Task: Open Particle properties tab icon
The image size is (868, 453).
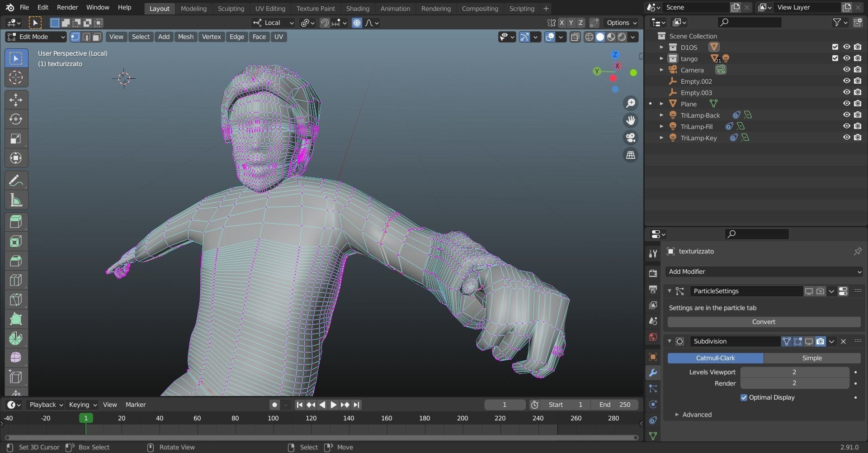Action: pyautogui.click(x=653, y=389)
